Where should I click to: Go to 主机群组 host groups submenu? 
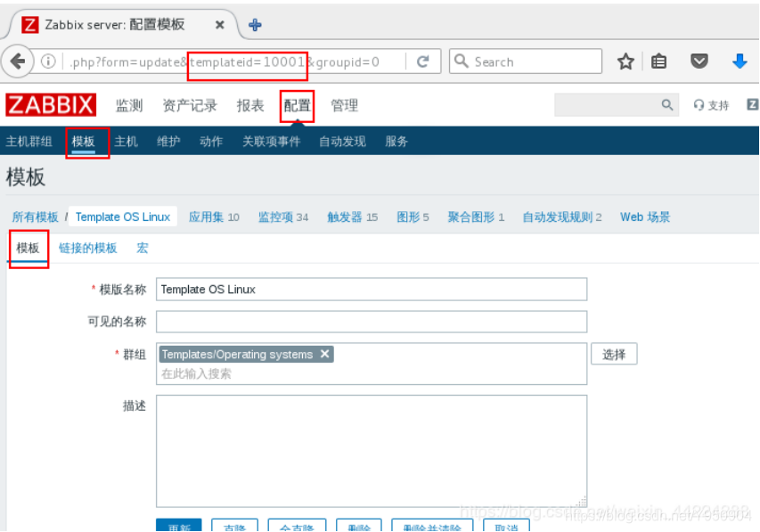coord(29,141)
